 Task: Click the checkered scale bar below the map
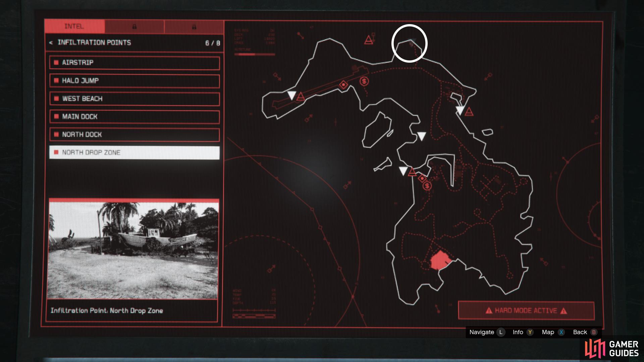(x=254, y=316)
